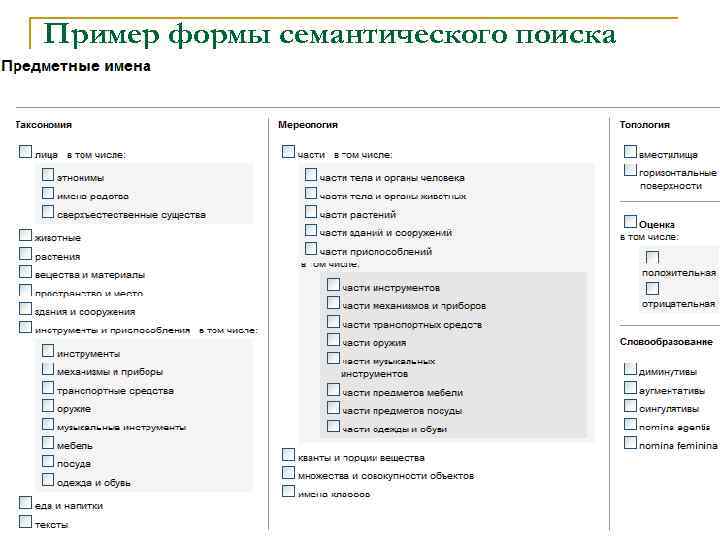
Task: Check 'транспортные средства' checkbox
Action: (48, 388)
